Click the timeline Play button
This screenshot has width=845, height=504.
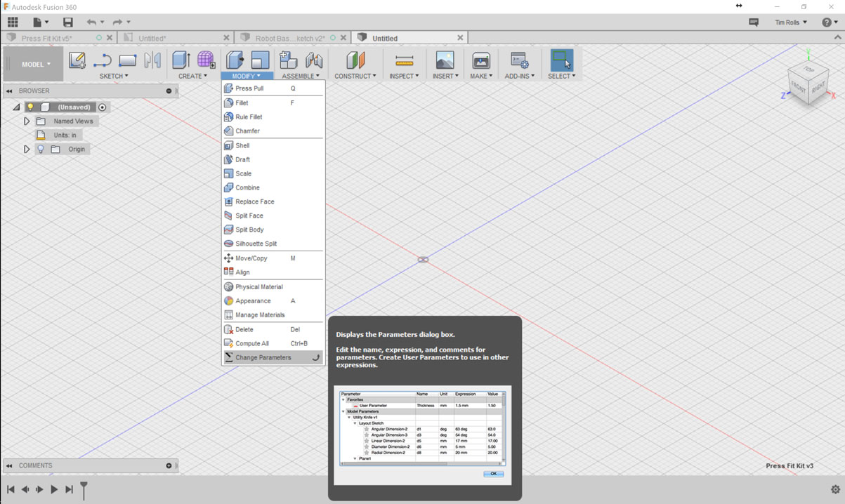click(54, 489)
